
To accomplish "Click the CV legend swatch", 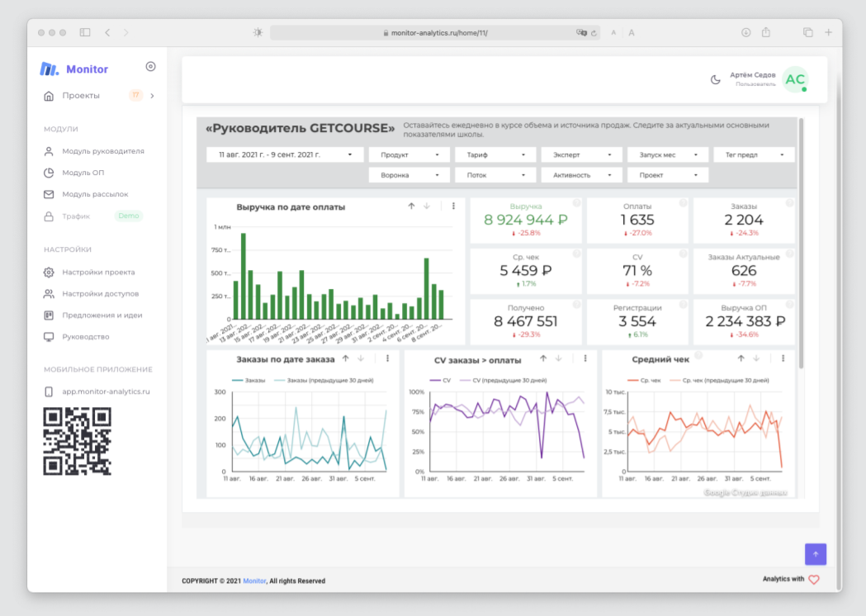I will click(x=435, y=380).
